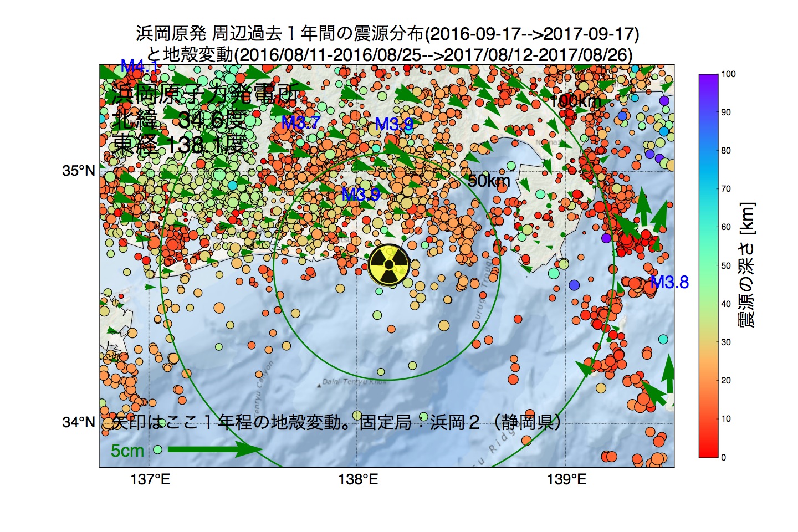Click the green 5cm scale arrow
The height and width of the screenshot is (532, 798).
click(213, 448)
